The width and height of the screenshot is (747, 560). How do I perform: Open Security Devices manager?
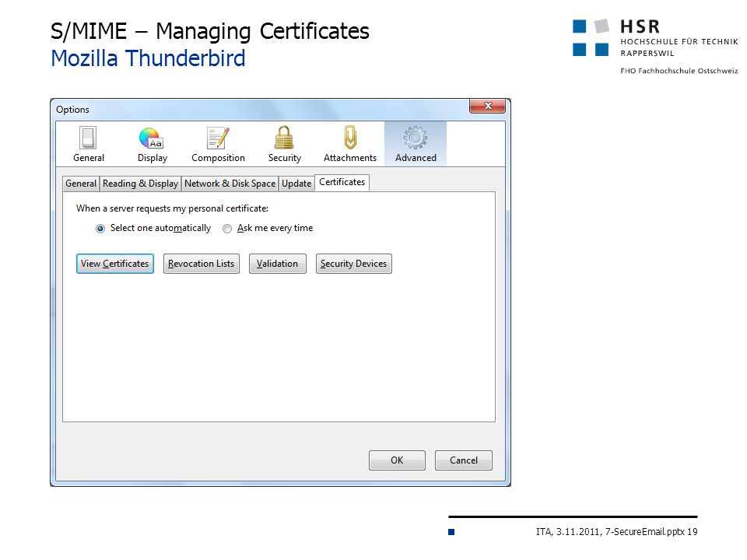click(353, 264)
